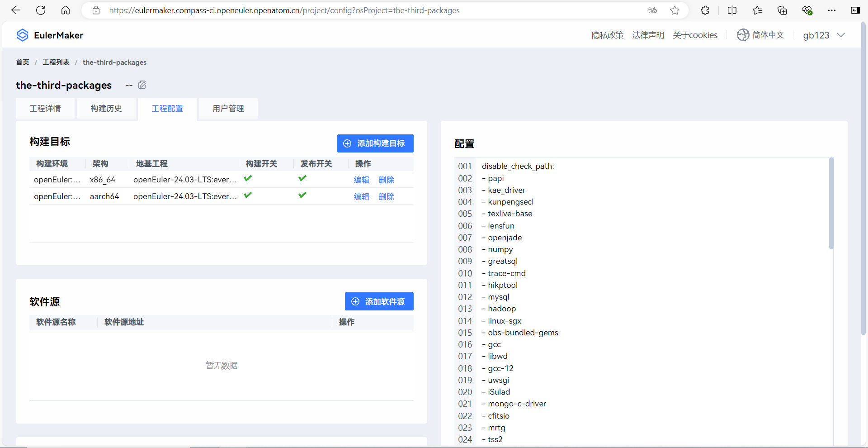Click the EulerMaker logo icon
The height and width of the screenshot is (448, 868).
point(22,35)
